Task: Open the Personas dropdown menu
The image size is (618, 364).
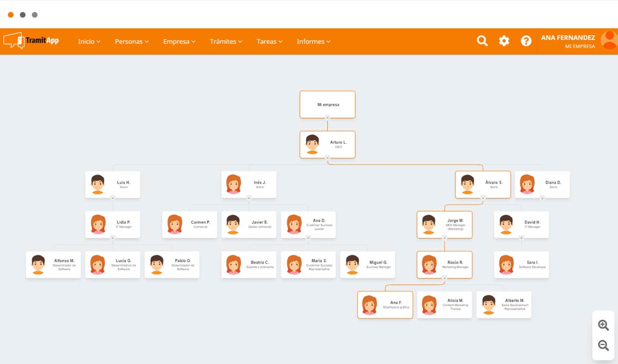Action: (x=131, y=41)
